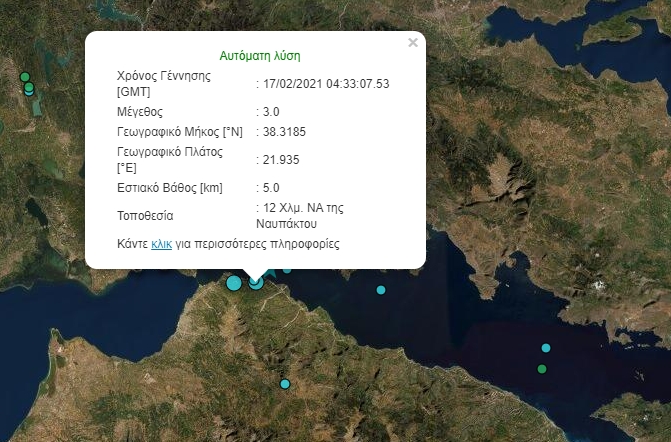Select the cyan marker directly under the popup pointer
This screenshot has height=442, width=671.
(256, 283)
